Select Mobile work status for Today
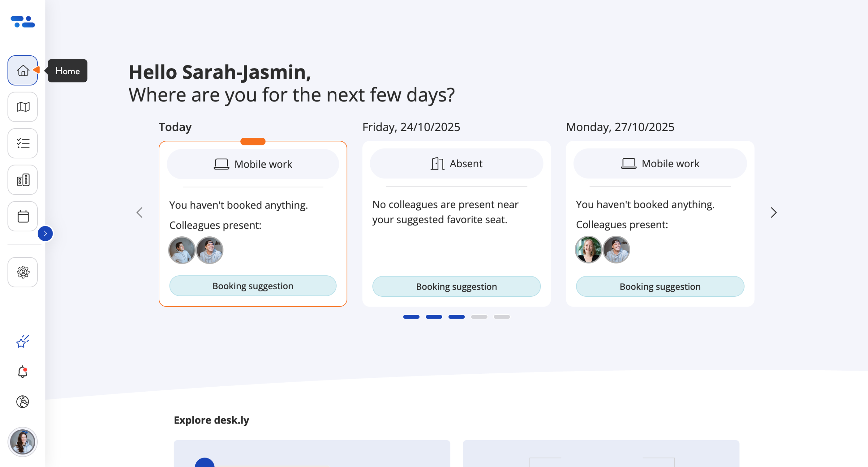Viewport: 868px width, 467px height. pos(253,164)
